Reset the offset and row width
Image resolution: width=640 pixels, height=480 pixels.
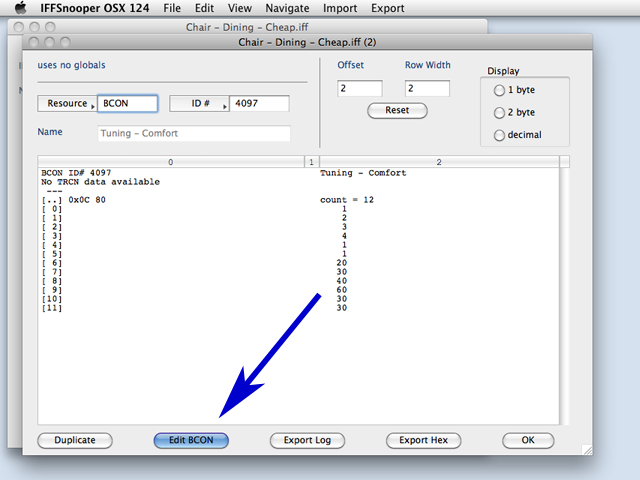click(397, 111)
